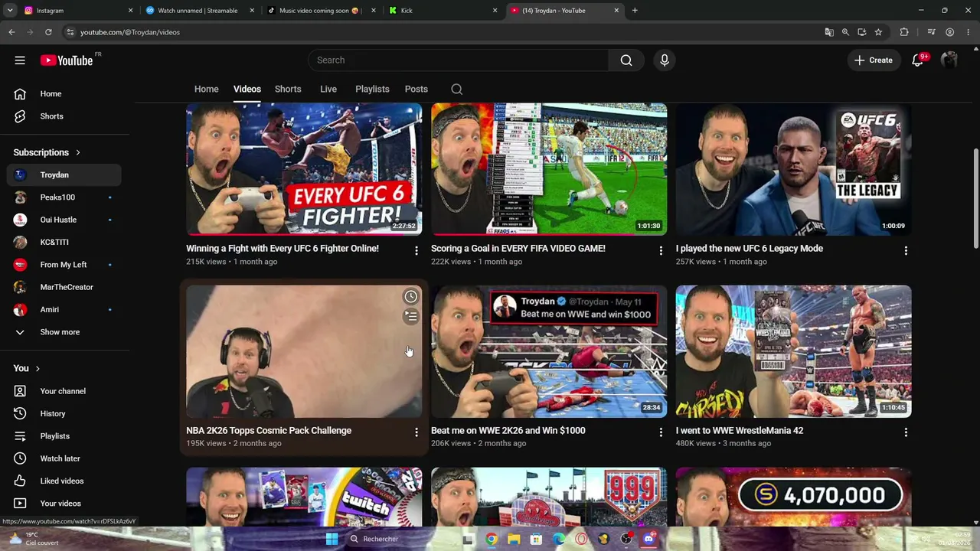Open options for Every UFC 6 Fighter video

click(x=416, y=250)
